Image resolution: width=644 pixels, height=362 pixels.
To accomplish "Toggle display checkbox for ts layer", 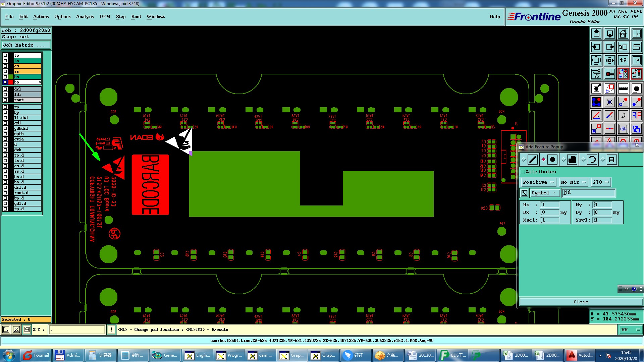I will pos(5,61).
